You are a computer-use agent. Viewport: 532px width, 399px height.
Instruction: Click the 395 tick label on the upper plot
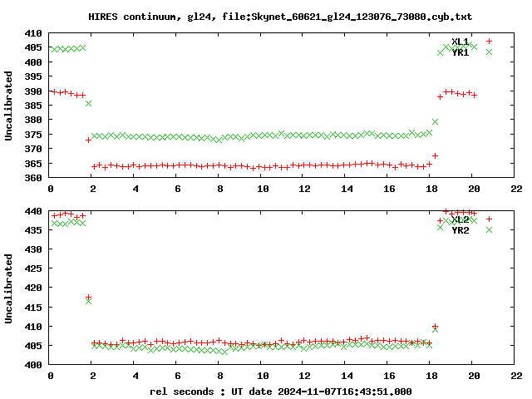pos(33,76)
